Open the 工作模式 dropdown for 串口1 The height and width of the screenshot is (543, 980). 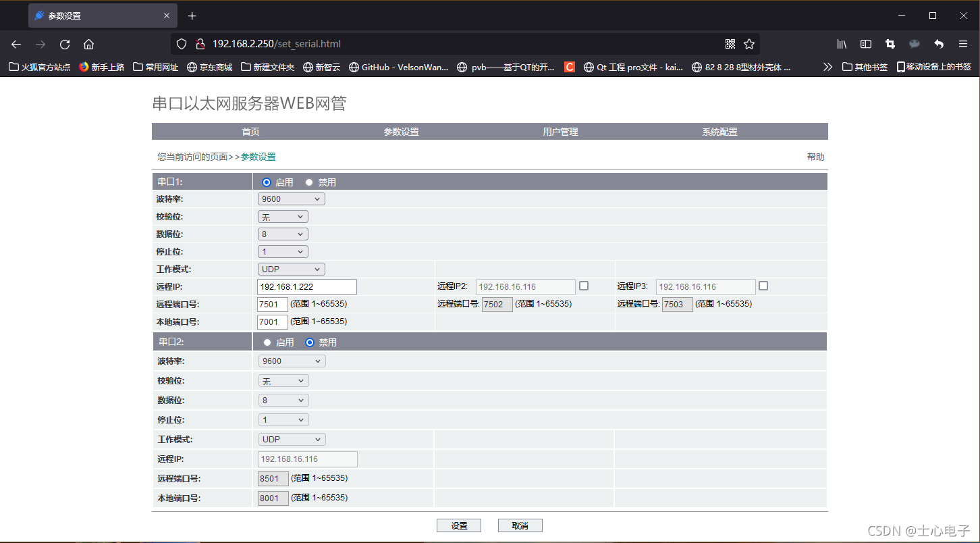coord(291,268)
